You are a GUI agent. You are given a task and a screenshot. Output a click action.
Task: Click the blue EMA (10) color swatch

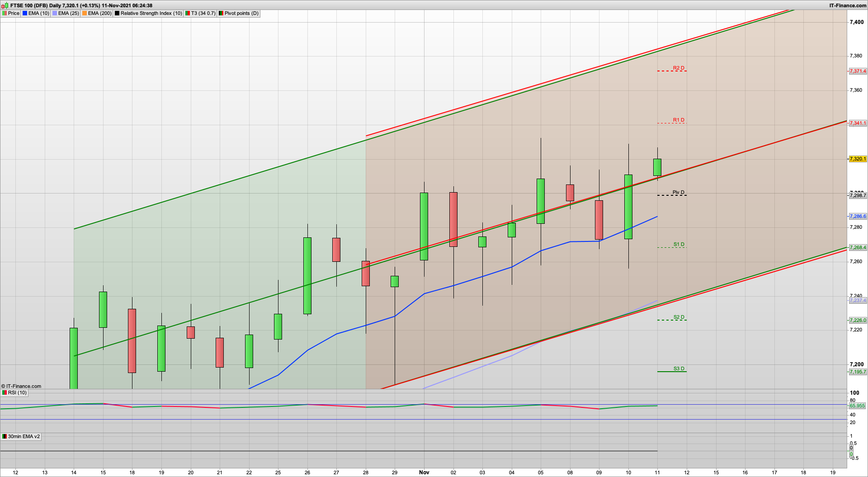[x=25, y=14]
